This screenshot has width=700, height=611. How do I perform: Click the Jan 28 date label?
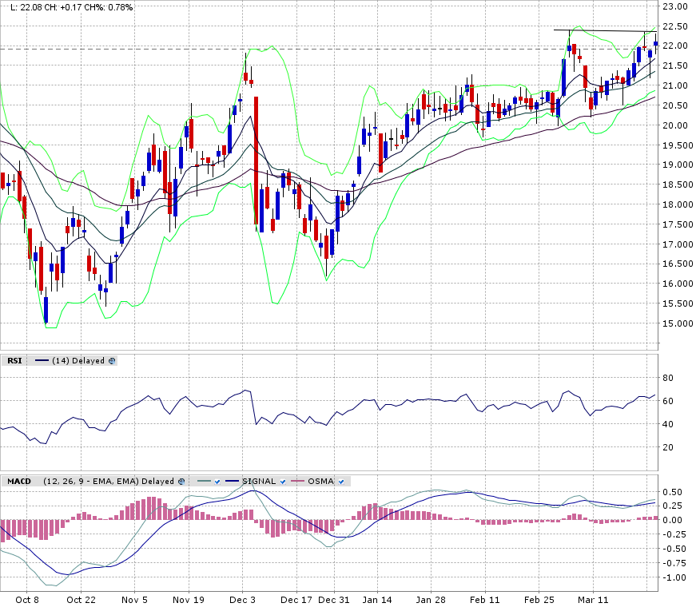431,599
